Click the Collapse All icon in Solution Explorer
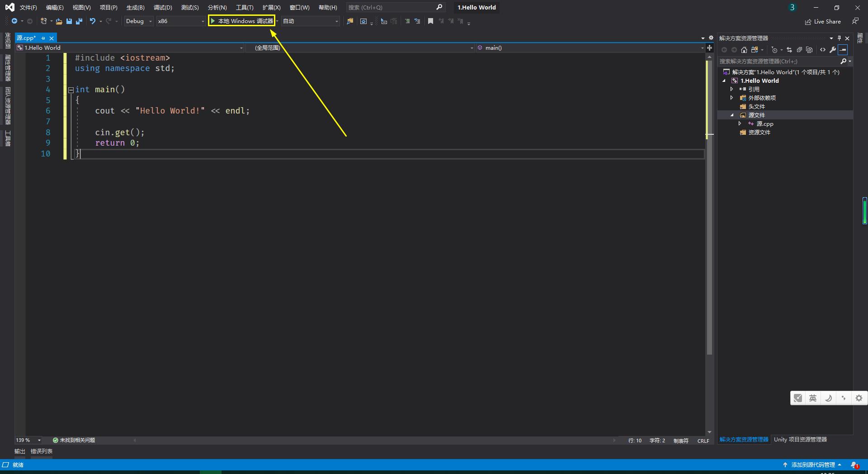 pyautogui.click(x=799, y=50)
